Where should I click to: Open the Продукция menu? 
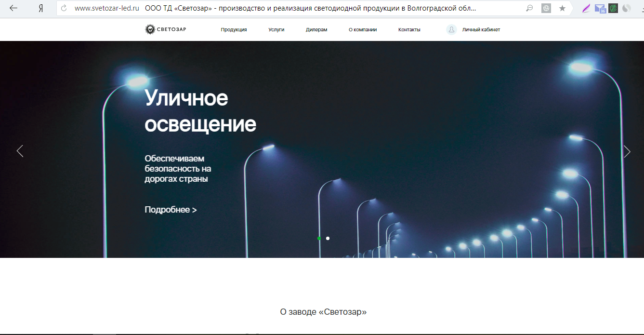tap(234, 30)
